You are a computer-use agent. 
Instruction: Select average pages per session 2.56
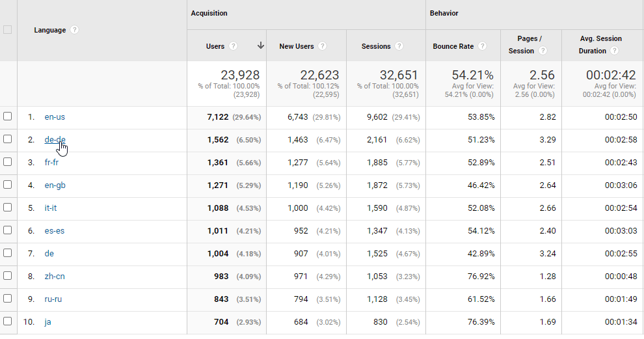[542, 75]
